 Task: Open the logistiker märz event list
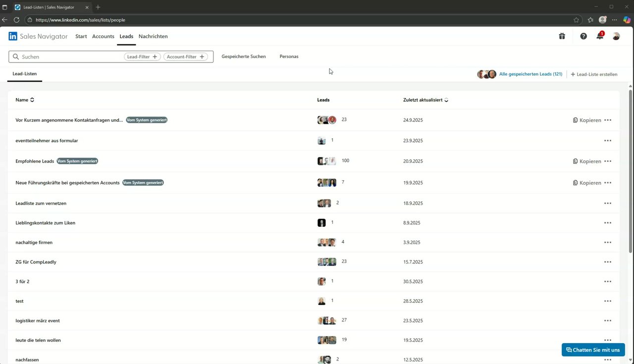pos(38,320)
